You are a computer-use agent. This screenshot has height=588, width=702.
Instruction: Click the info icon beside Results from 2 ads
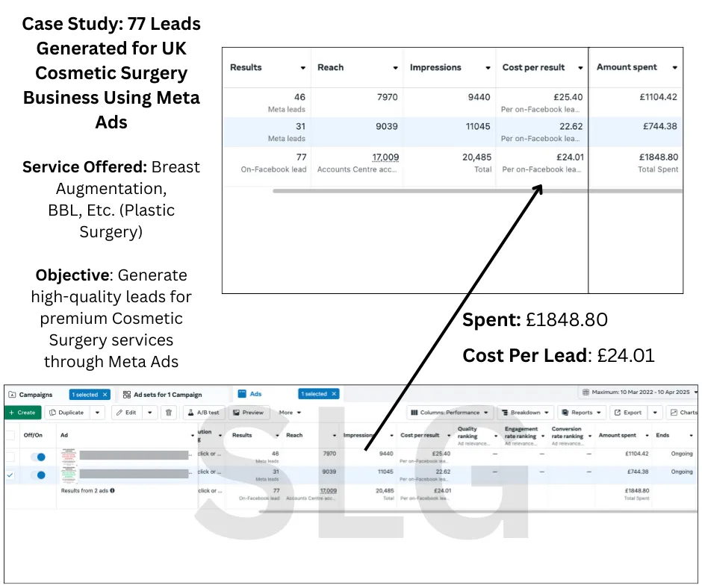tap(112, 490)
